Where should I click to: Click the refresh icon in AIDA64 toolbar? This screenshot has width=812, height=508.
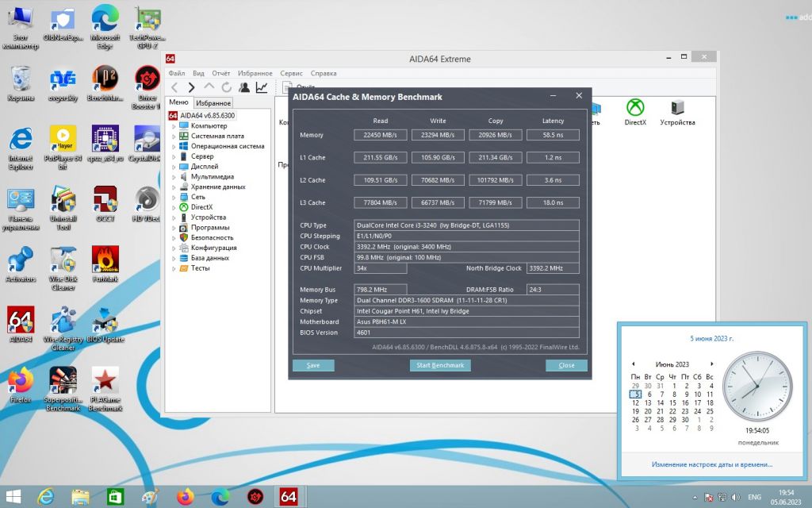pos(226,87)
